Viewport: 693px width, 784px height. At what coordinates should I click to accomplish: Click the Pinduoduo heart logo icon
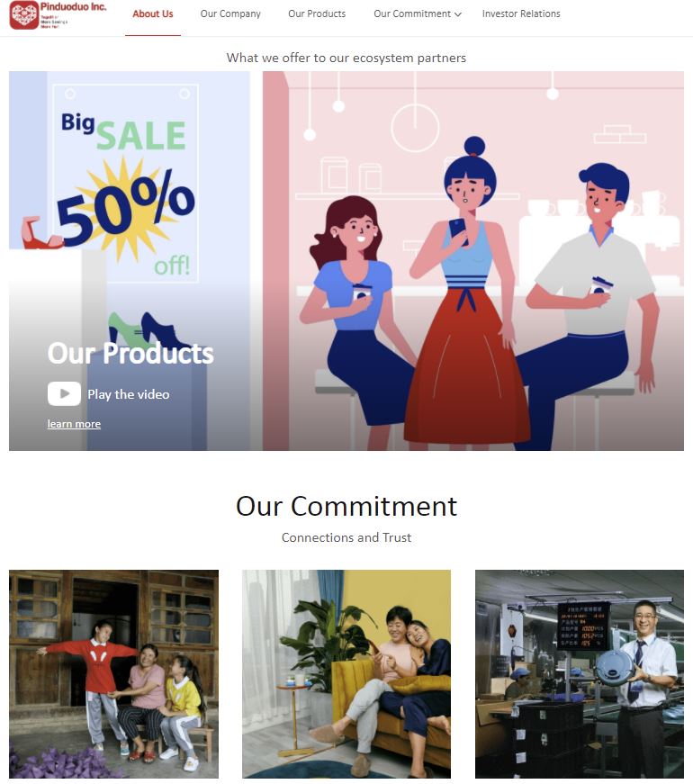point(24,15)
